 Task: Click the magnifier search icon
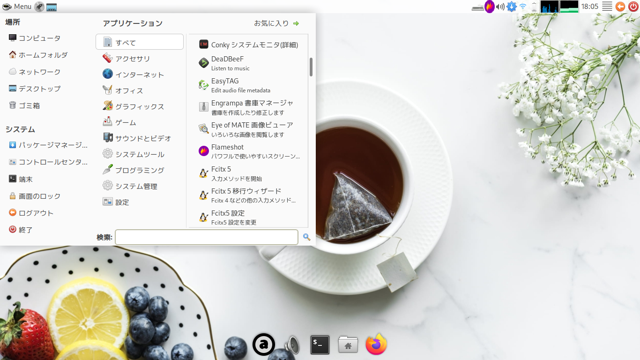click(x=307, y=237)
